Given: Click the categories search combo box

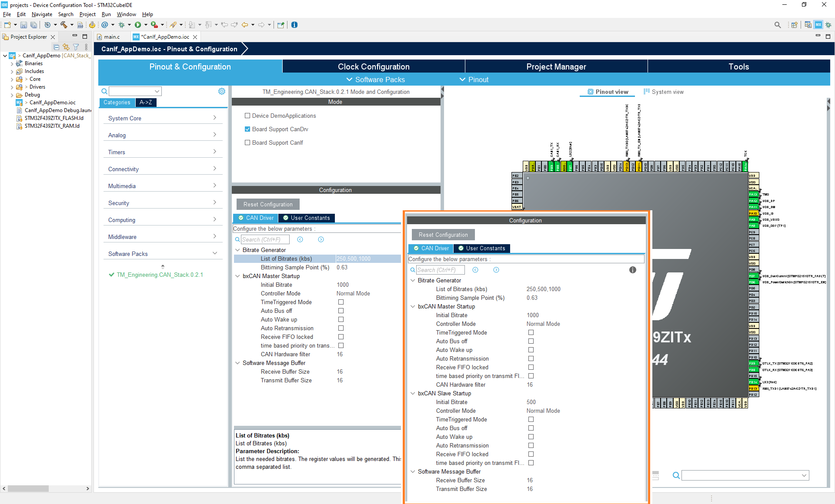Looking at the screenshot, I should click(x=135, y=91).
